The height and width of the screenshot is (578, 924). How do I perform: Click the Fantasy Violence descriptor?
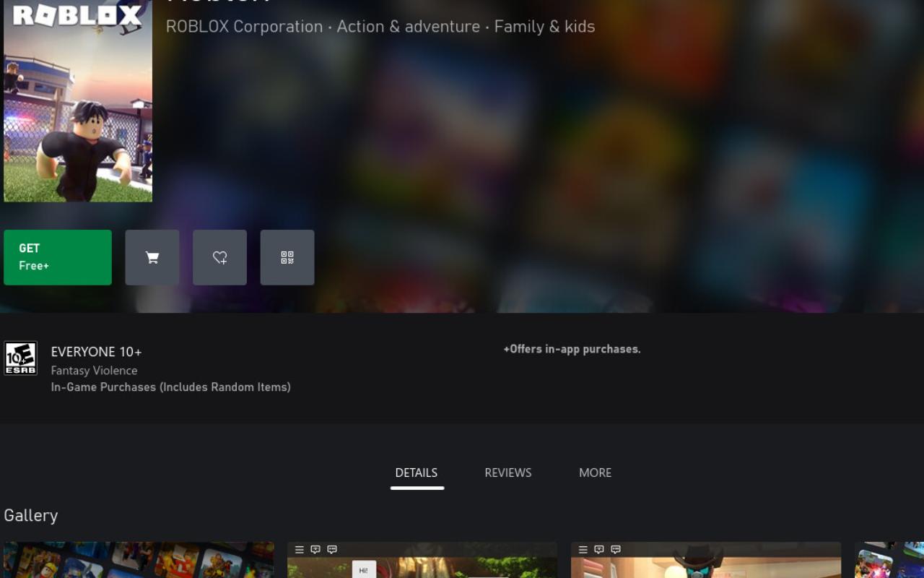pos(94,371)
